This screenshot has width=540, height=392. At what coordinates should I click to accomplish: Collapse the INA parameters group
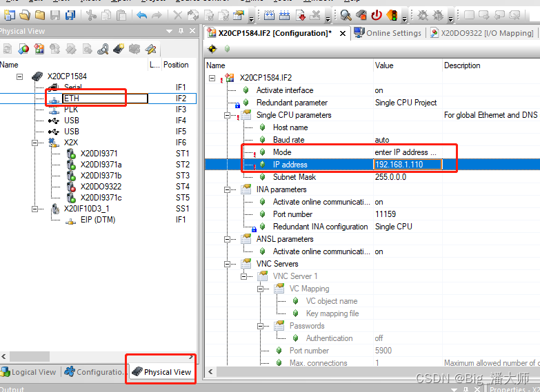228,189
